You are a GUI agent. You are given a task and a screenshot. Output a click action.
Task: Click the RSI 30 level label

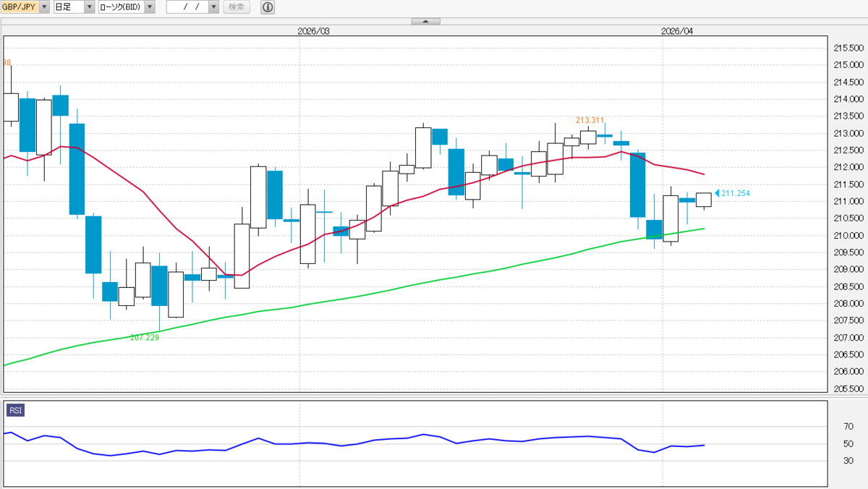(x=848, y=461)
